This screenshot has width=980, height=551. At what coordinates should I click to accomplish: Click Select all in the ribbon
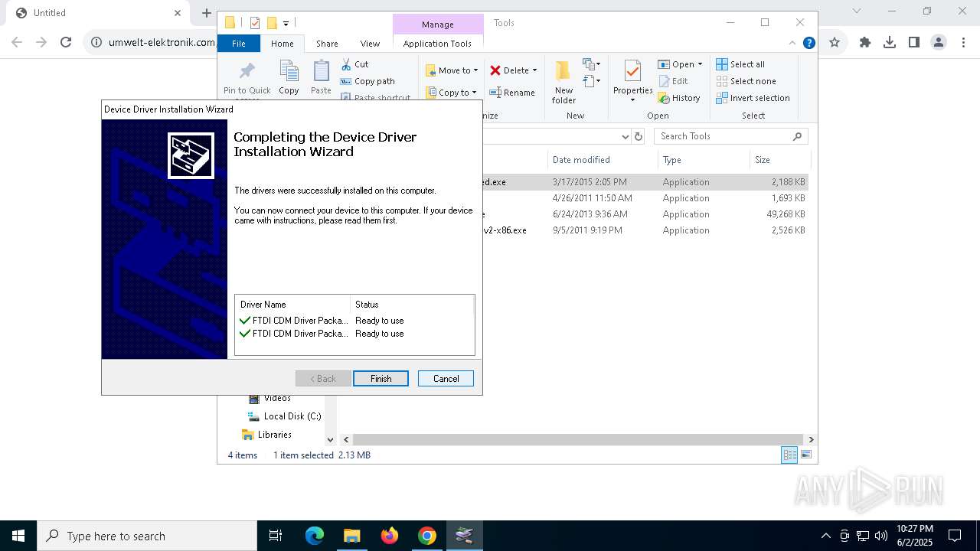740,64
